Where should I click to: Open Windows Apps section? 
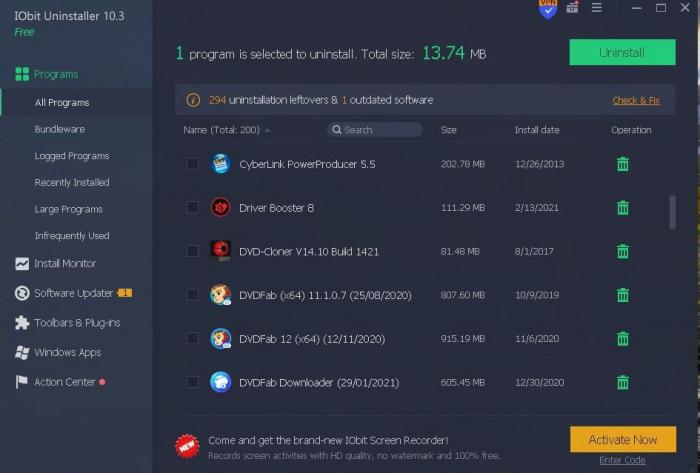coord(58,353)
